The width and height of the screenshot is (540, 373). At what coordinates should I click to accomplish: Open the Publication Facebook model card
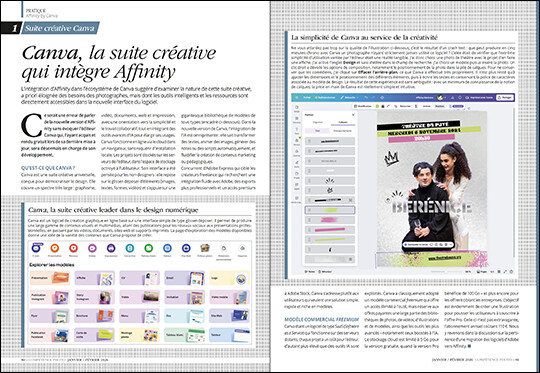point(49,335)
